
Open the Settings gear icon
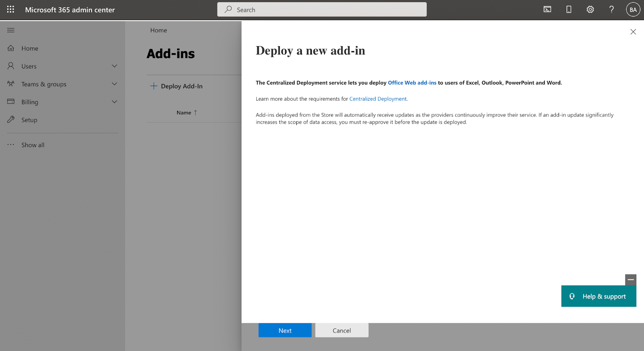click(590, 9)
